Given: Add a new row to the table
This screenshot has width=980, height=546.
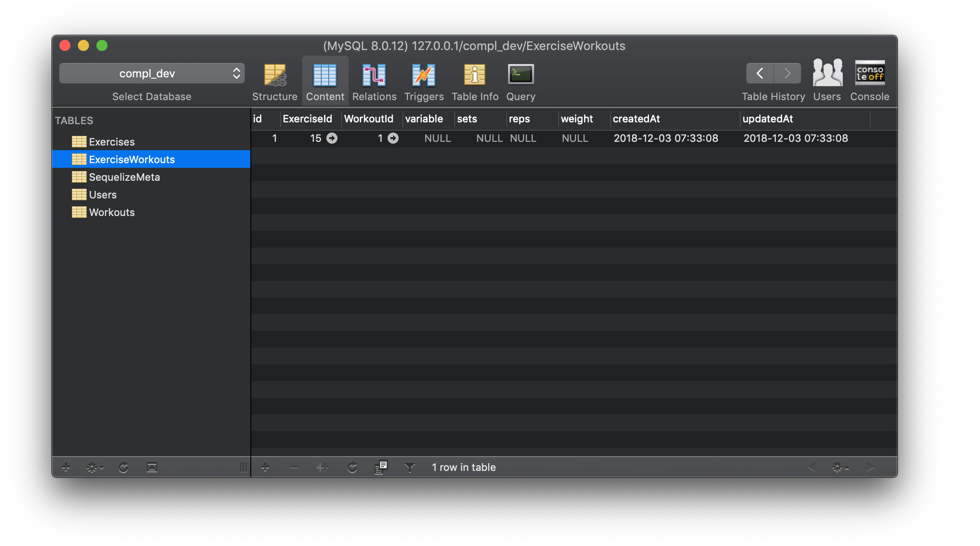Looking at the screenshot, I should click(265, 467).
